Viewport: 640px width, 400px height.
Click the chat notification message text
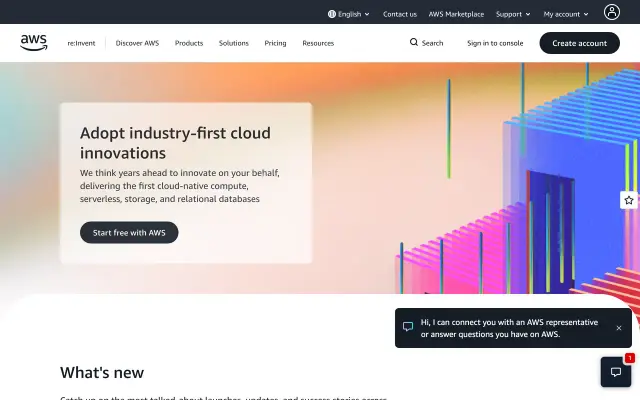coord(509,328)
